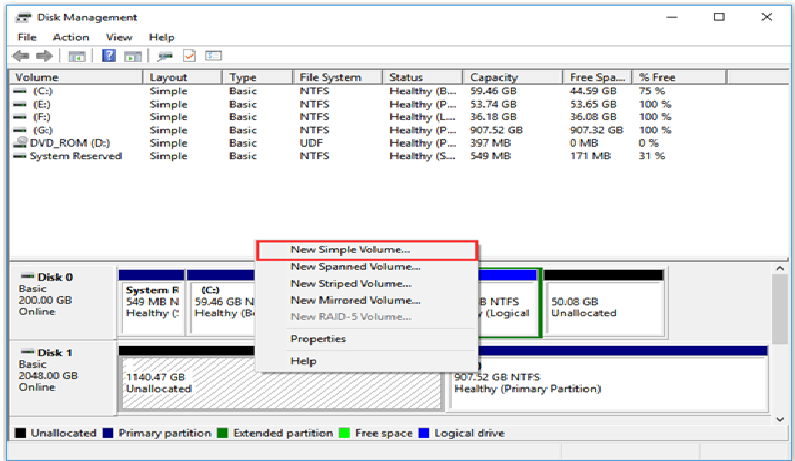The image size is (795, 461).
Task: Click the drive icon beside (E:) volume
Action: (20, 104)
